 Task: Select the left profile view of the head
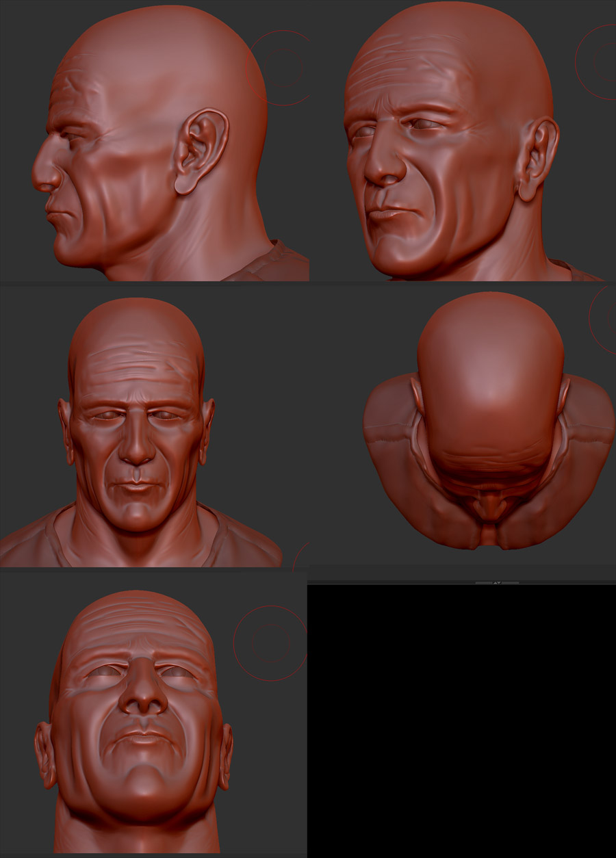[x=154, y=140]
